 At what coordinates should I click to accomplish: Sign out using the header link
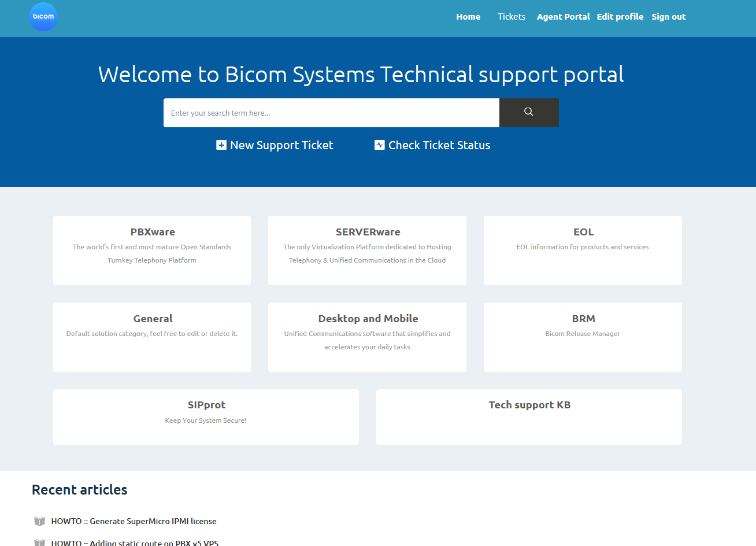[669, 17]
